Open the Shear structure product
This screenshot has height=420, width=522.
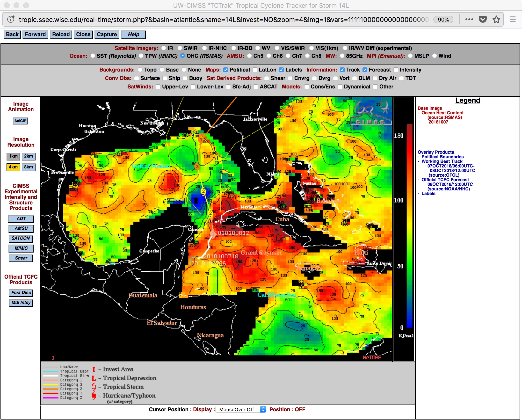(21, 258)
